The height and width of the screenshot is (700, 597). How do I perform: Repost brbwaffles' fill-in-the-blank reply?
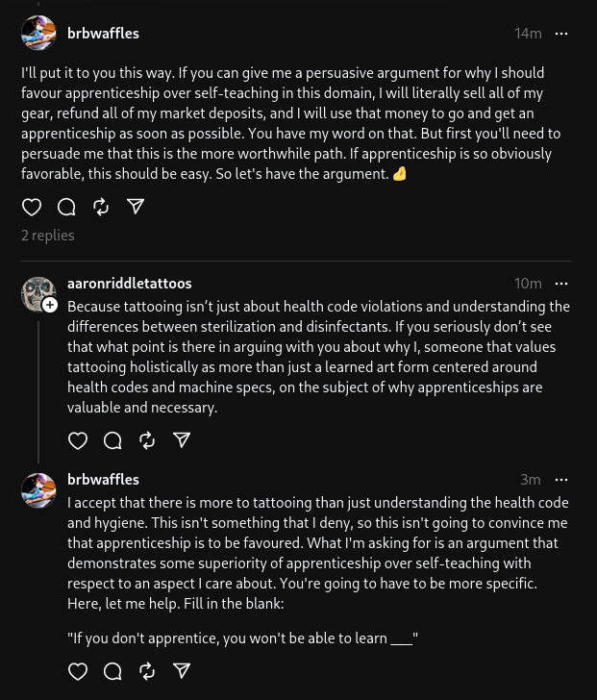147,671
